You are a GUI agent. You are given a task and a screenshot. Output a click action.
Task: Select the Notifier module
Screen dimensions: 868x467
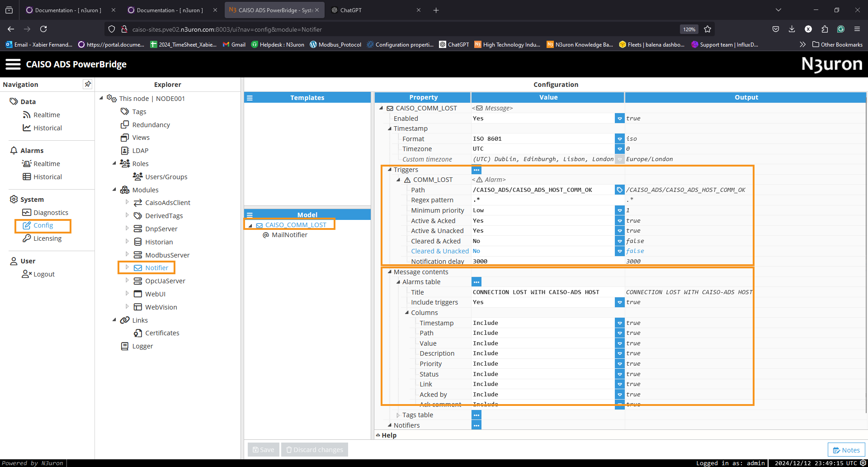coord(151,268)
